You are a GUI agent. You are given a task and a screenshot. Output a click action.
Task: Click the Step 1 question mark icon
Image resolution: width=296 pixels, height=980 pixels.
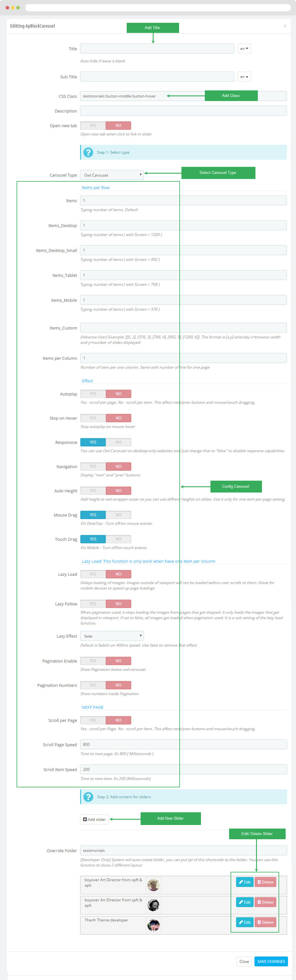(88, 152)
